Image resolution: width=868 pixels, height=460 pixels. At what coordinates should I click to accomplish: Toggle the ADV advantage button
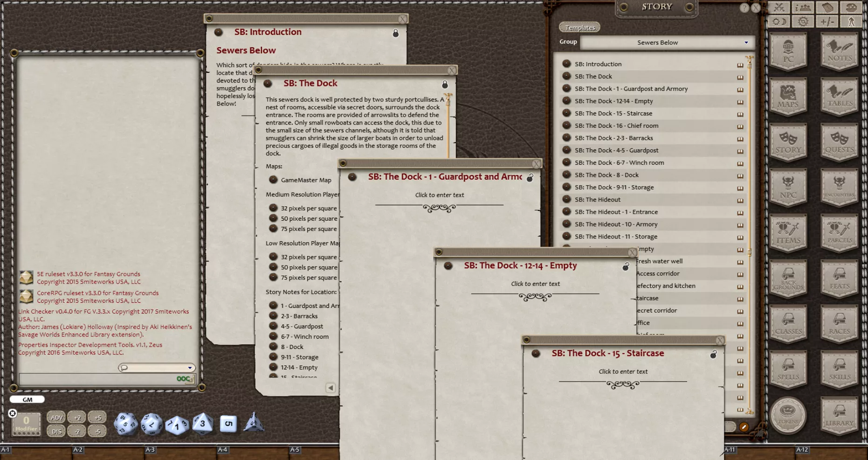click(x=56, y=418)
